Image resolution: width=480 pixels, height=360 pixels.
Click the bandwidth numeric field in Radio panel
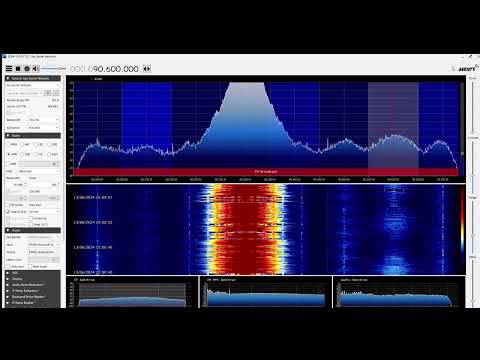coord(17,184)
